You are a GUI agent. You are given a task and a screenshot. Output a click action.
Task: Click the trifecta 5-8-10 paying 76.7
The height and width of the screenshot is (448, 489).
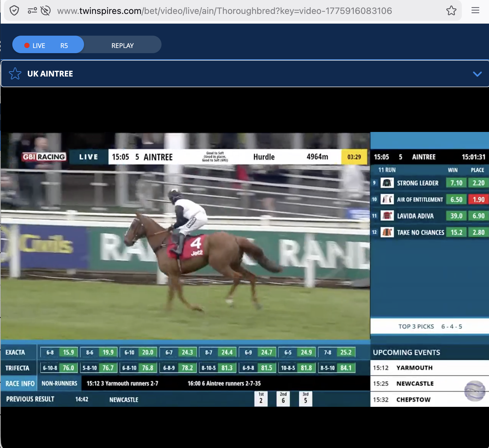pos(99,368)
